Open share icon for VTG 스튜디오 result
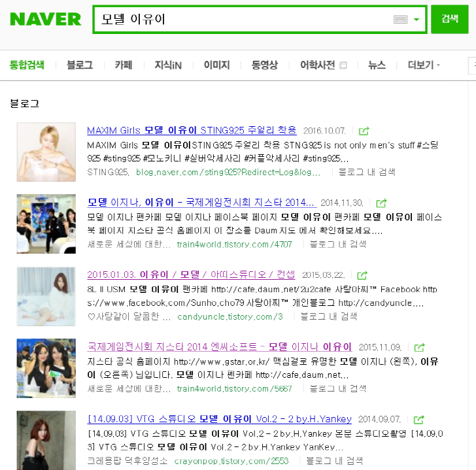Image resolution: width=476 pixels, height=470 pixels. coord(418,420)
